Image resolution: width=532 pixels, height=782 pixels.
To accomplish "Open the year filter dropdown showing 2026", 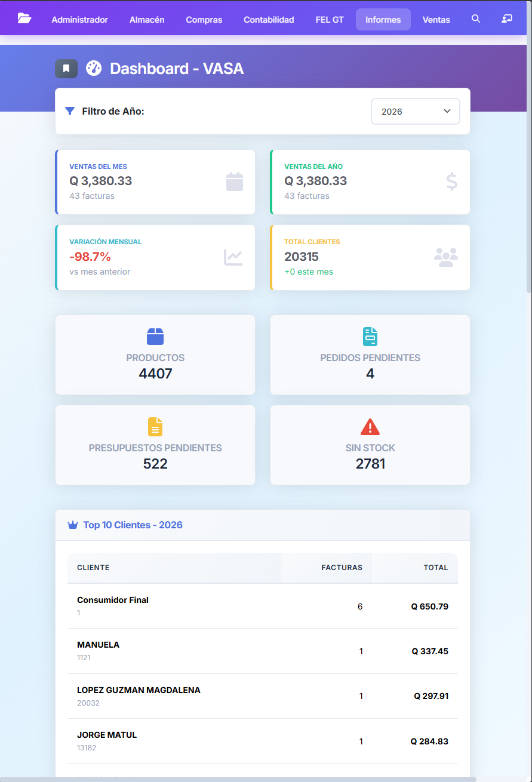I will (x=416, y=112).
